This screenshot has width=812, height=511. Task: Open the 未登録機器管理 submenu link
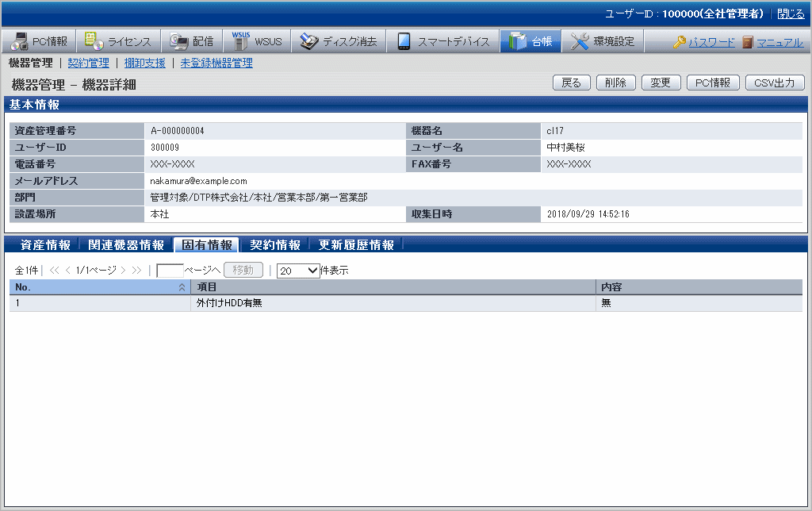[x=216, y=63]
